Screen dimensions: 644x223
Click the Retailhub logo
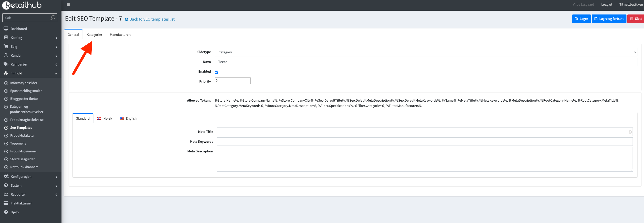click(22, 5)
